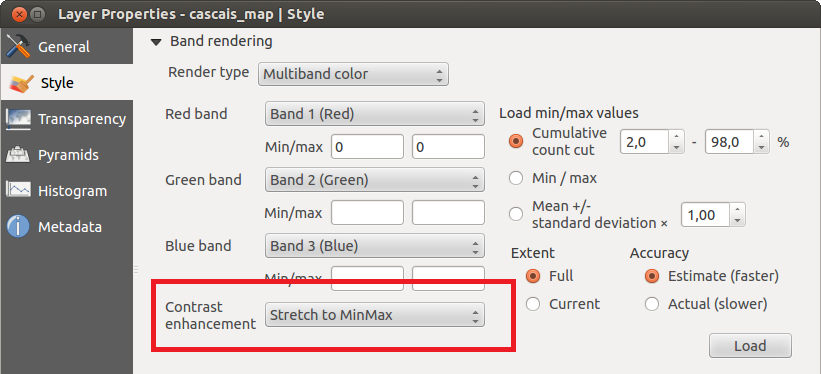Image resolution: width=821 pixels, height=374 pixels.
Task: Select Mean +/- standard deviation option
Action: click(x=516, y=214)
